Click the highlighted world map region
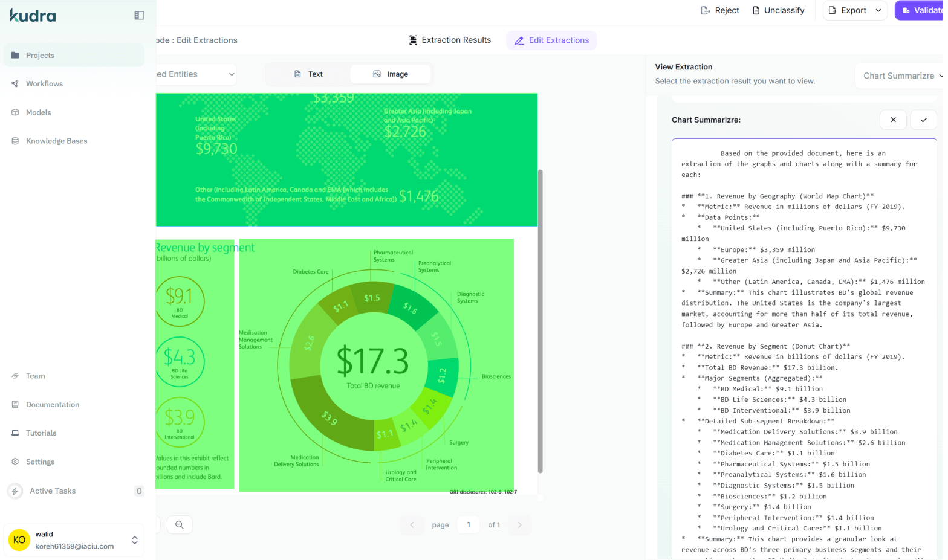Viewport: 948px width, 560px height. [346, 159]
